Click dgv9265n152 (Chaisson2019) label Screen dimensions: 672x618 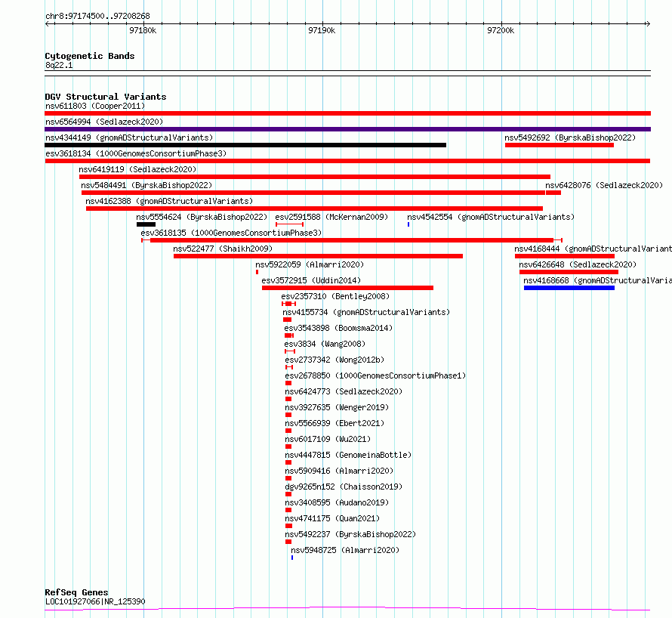click(x=344, y=487)
